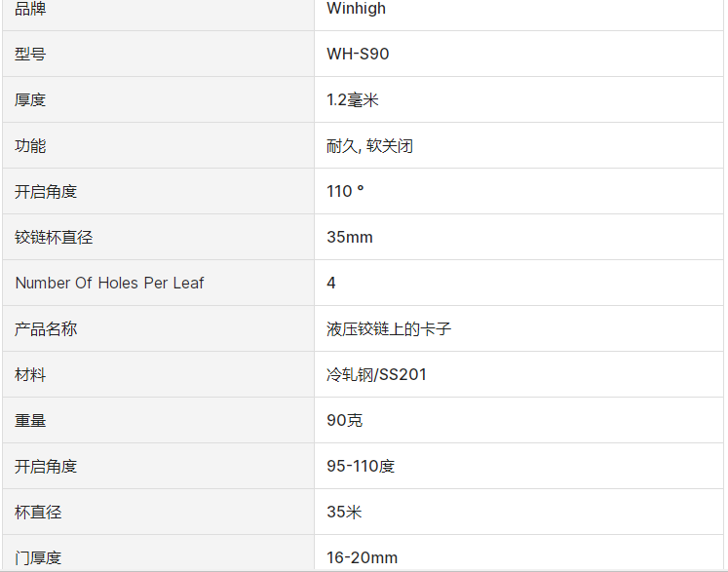Select the 杯直径 label cell

point(38,512)
